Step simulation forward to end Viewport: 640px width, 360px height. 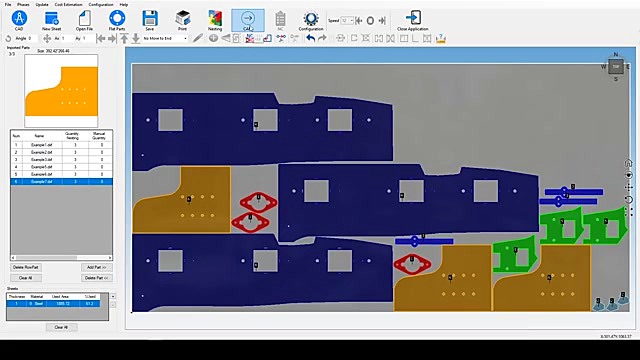[382, 20]
